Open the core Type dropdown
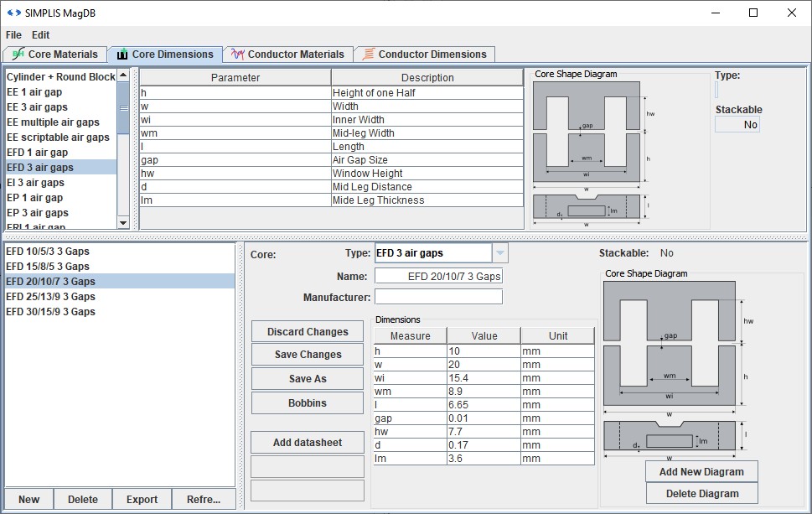Image resolution: width=812 pixels, height=514 pixels. point(499,253)
